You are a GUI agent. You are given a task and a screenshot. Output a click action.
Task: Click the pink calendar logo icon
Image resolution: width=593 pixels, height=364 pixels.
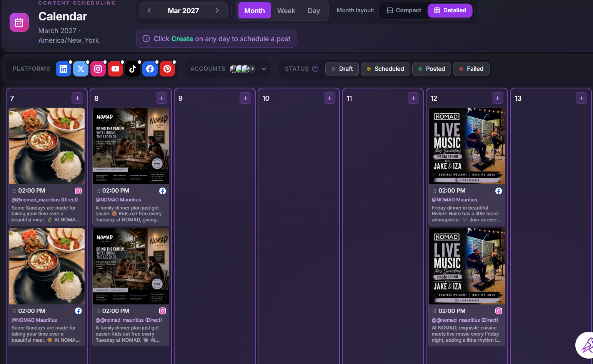(19, 22)
